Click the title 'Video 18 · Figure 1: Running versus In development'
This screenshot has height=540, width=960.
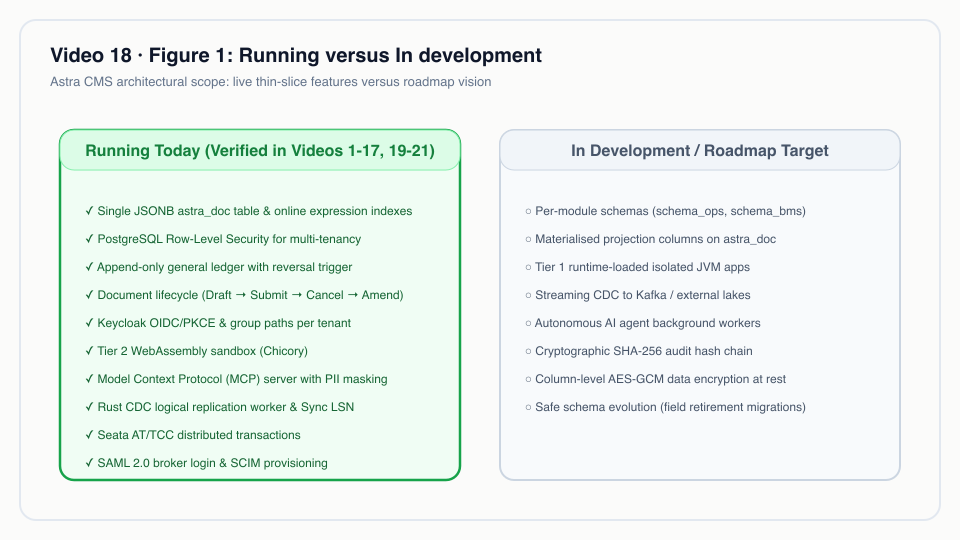click(296, 55)
